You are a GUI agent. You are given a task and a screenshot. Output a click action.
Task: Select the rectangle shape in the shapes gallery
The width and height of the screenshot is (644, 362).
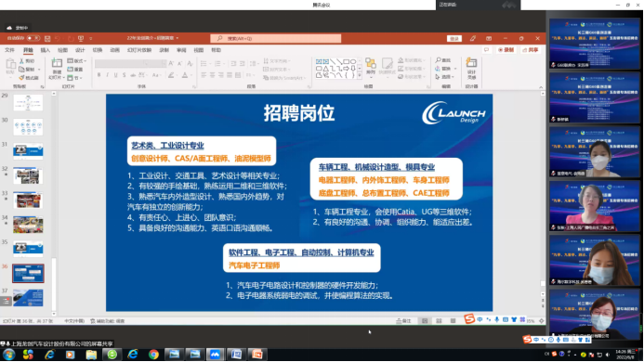[347, 61]
